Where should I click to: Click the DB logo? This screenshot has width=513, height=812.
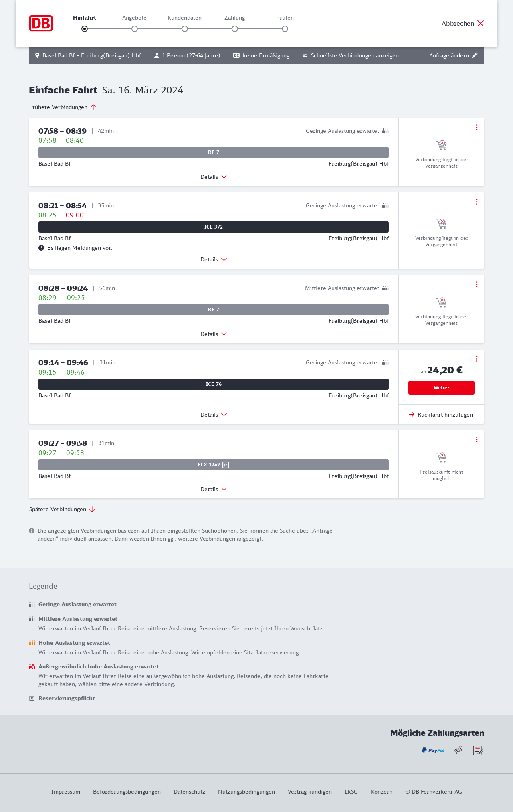[x=41, y=23]
